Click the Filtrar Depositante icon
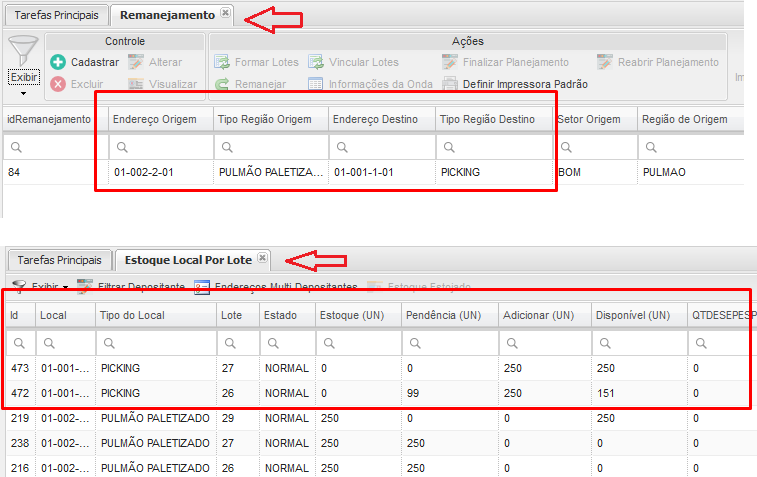Screen dimensions: 757x477 click(x=85, y=286)
